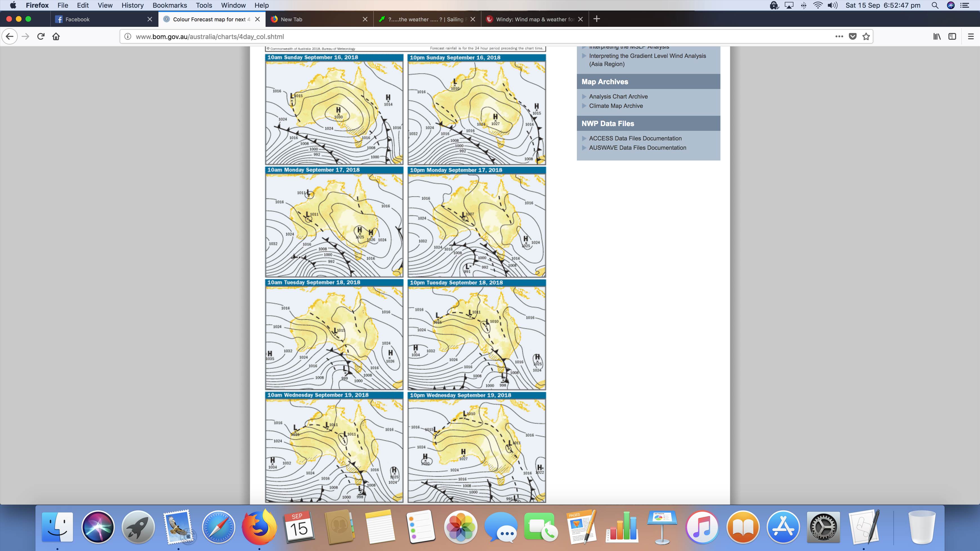Open the Firefox hamburger menu

tap(970, 37)
